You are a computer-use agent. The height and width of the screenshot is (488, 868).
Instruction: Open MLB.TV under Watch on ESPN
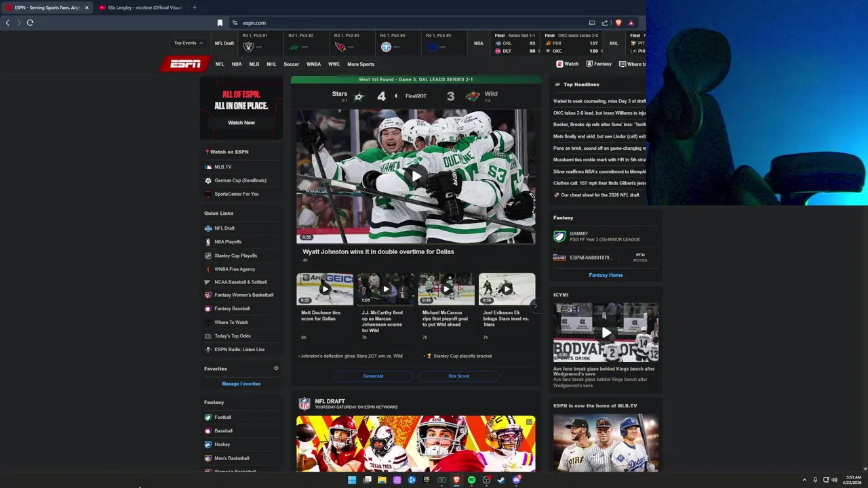coord(223,167)
